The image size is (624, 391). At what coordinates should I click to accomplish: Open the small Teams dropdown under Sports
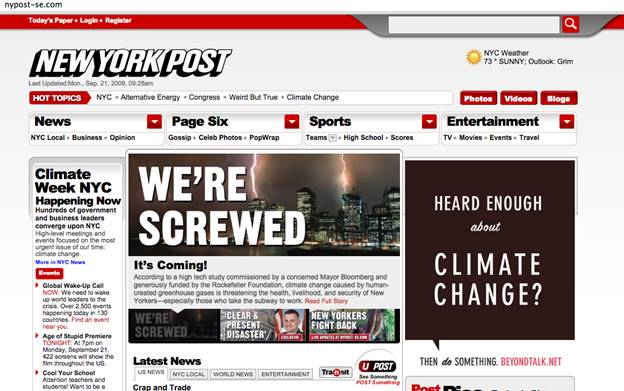[x=333, y=138]
